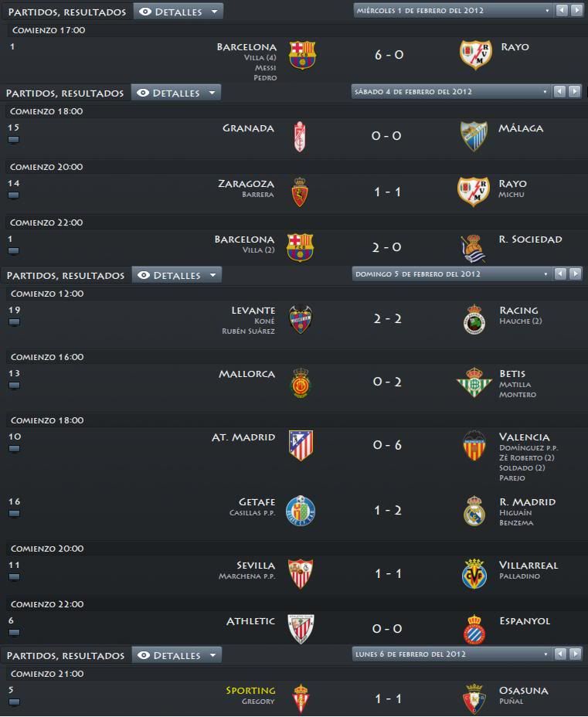Click the Barcelona crest in the Rayo match
The width and height of the screenshot is (588, 717).
[x=302, y=56]
